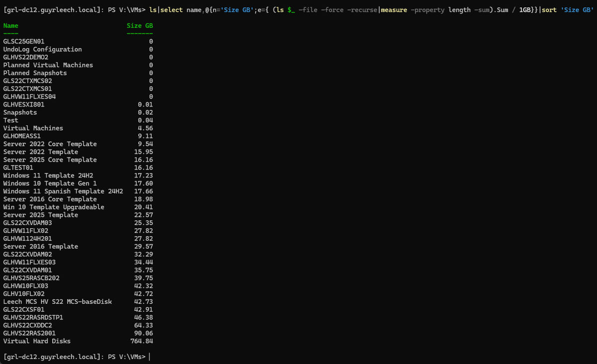Viewport: 597px width, 364px height.
Task: Select the GLS22CTXMCS01 name
Action: pos(27,89)
